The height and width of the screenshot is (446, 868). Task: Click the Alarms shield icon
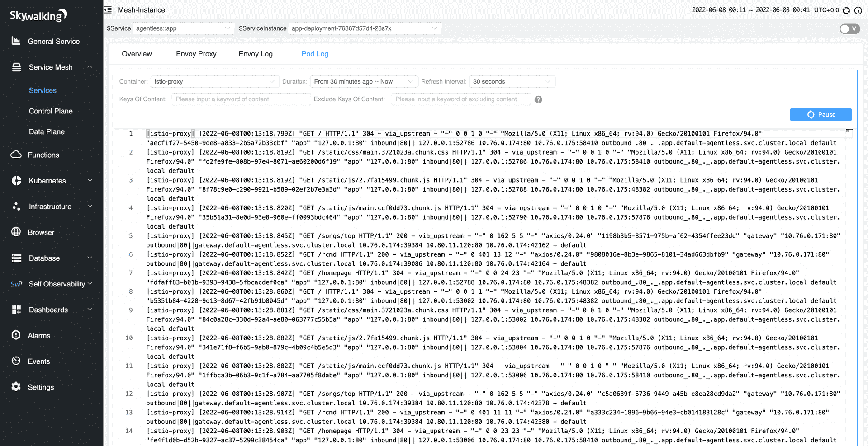pyautogui.click(x=16, y=335)
